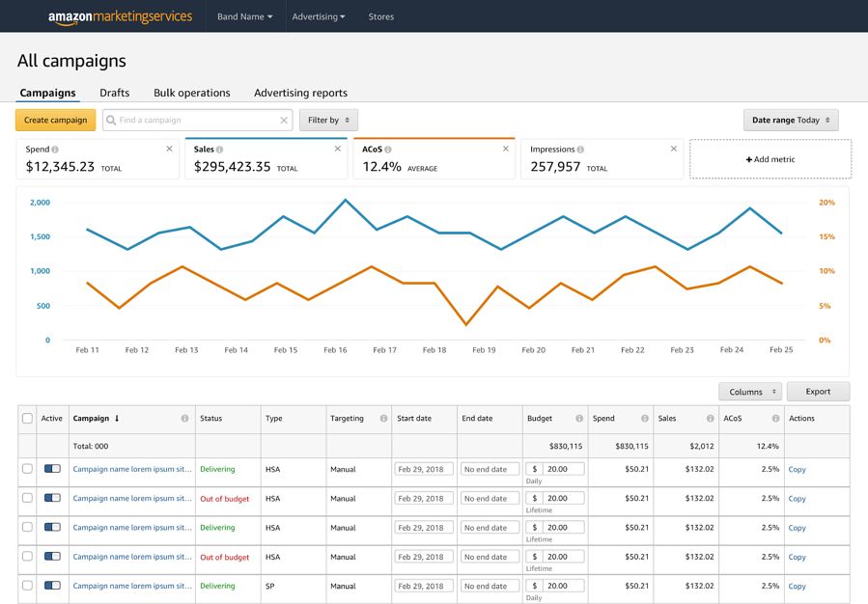
Task: Disable the Active switch on the first campaign
Action: click(53, 469)
